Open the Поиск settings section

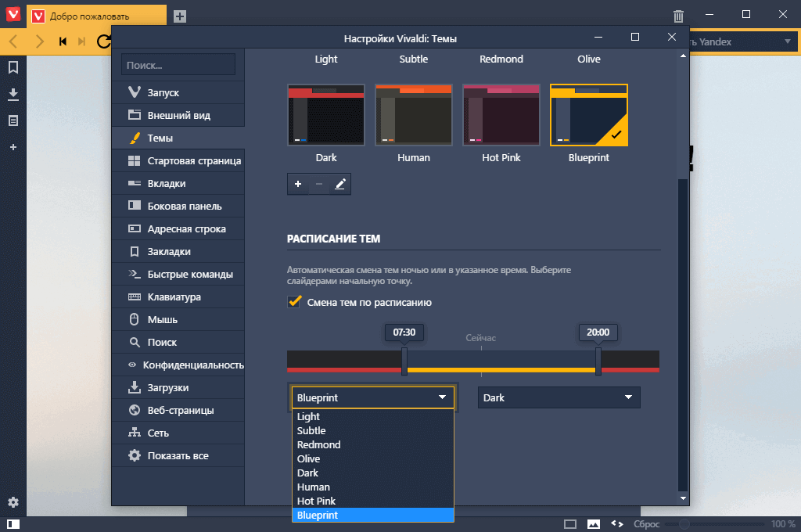click(x=178, y=343)
